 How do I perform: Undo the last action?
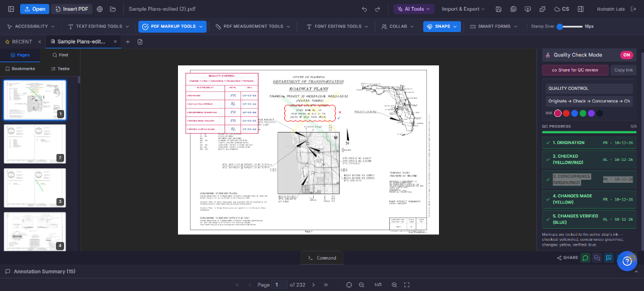click(364, 9)
